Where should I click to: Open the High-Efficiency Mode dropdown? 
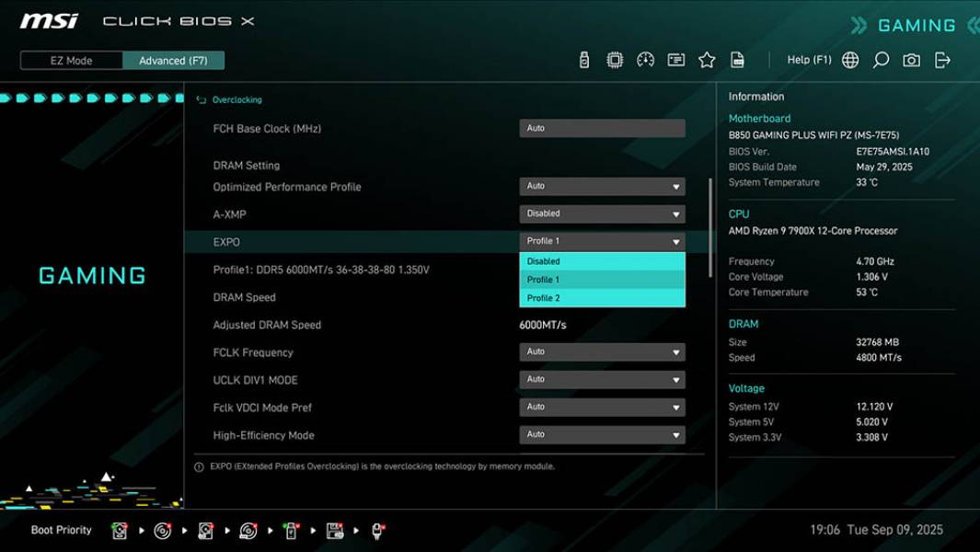602,434
